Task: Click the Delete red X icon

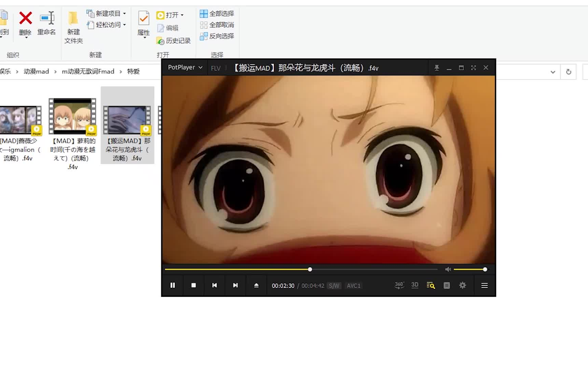Action: coord(25,18)
